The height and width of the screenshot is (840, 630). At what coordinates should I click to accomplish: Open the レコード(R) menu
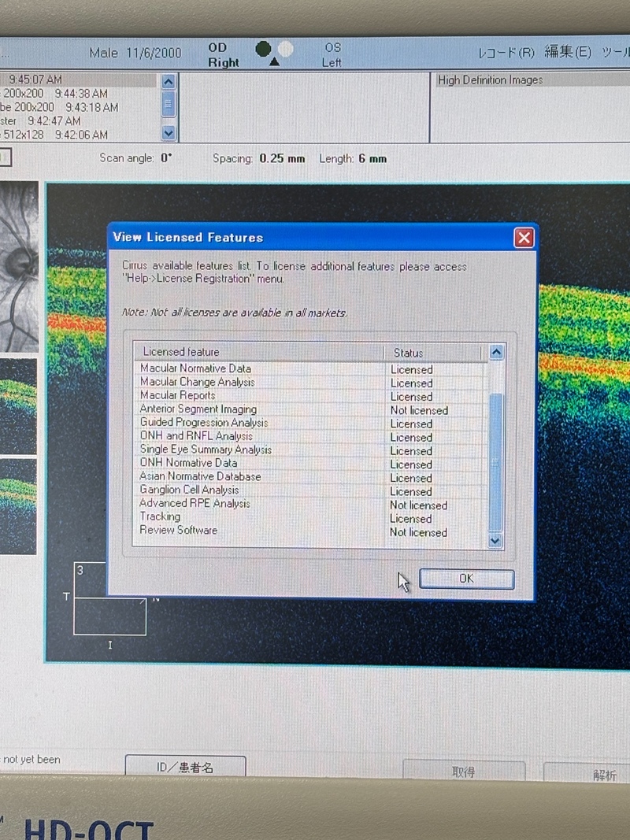(x=506, y=53)
